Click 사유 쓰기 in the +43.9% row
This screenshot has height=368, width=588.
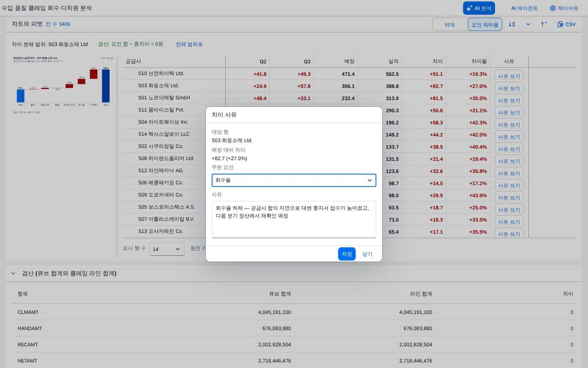pos(509,197)
